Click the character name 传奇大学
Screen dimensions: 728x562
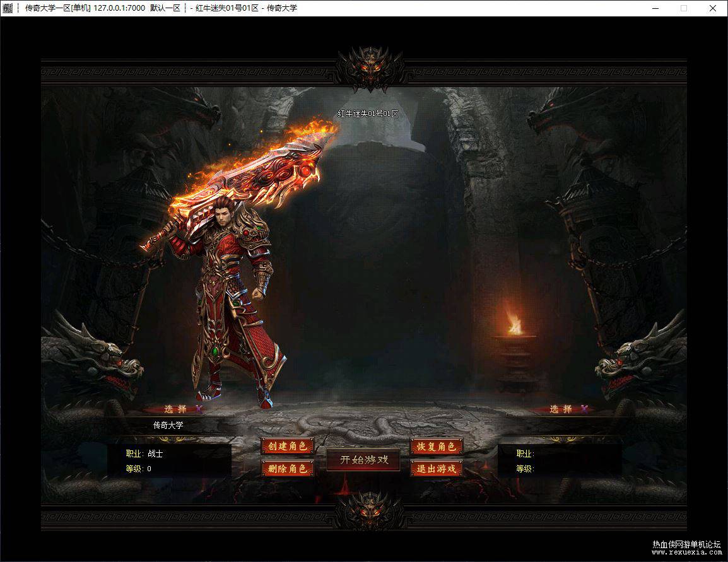click(x=168, y=425)
